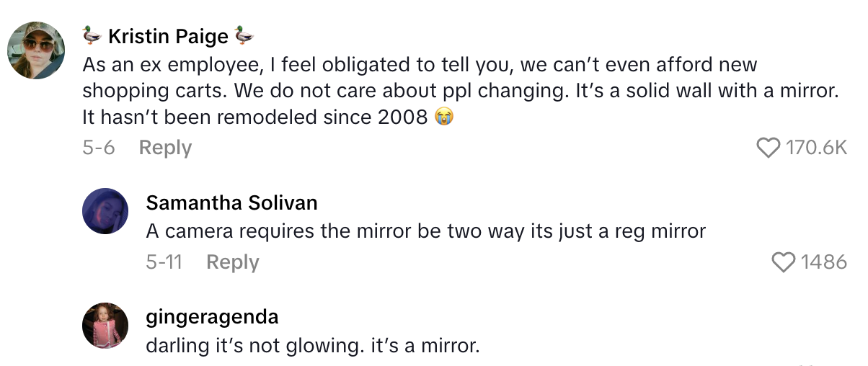Reply to Samantha Solivan's comment
This screenshot has height=366, width=868.
pos(232,262)
